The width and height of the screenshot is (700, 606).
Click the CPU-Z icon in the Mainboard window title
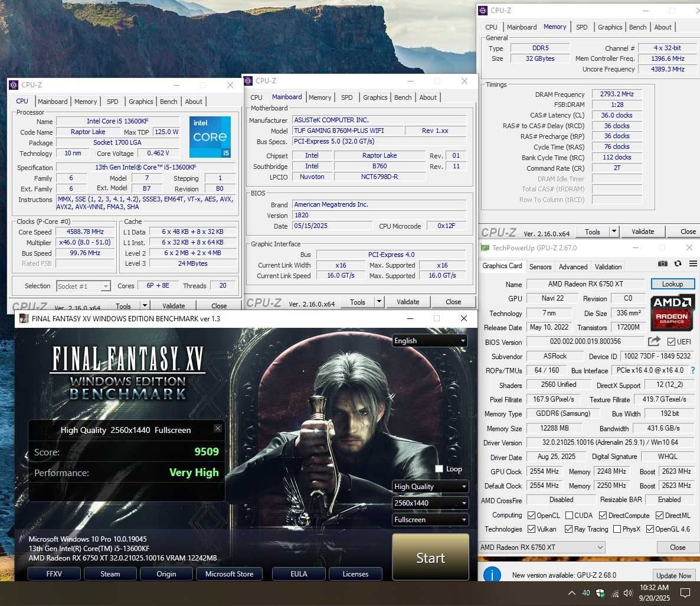pos(248,81)
